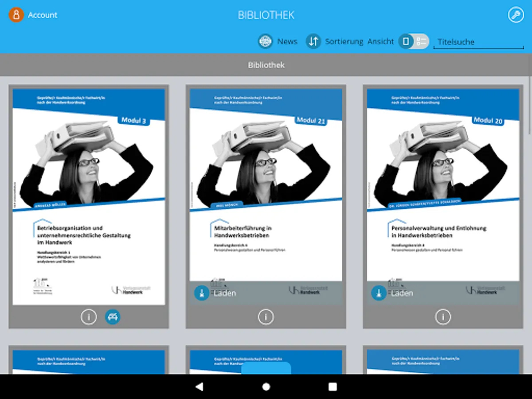
Task: Select the list view icon in Ansicht switch
Action: click(422, 42)
